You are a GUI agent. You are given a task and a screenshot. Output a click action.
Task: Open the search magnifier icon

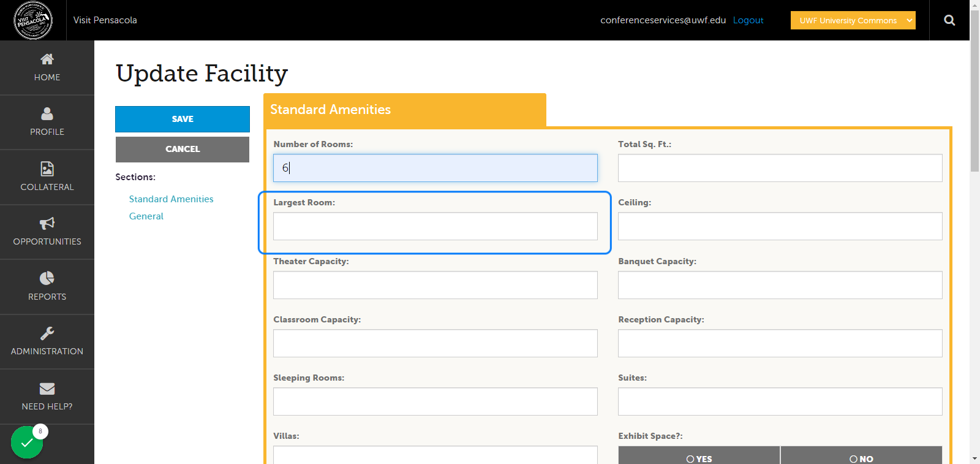pos(949,20)
